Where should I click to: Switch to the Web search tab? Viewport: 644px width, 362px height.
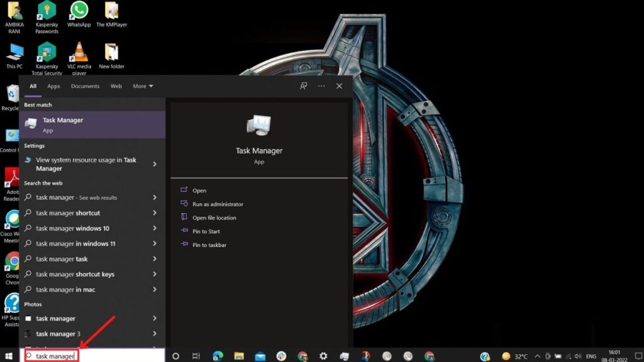point(116,86)
